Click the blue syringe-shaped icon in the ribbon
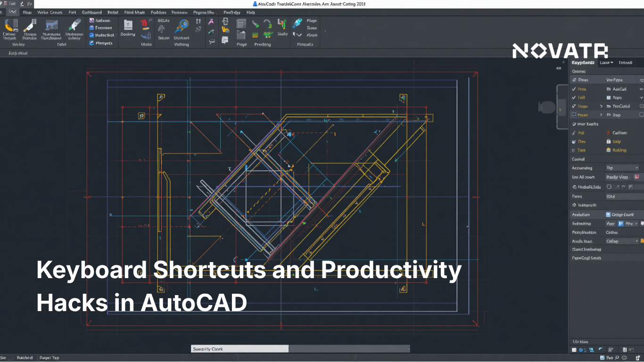This screenshot has height=362, width=644. click(297, 23)
